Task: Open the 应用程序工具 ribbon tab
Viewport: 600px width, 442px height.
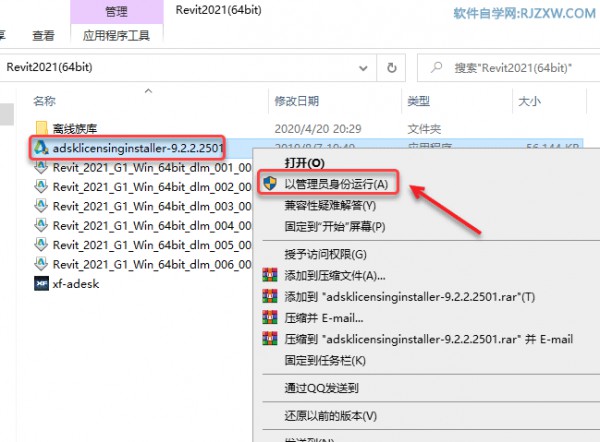Action: pyautogui.click(x=116, y=36)
